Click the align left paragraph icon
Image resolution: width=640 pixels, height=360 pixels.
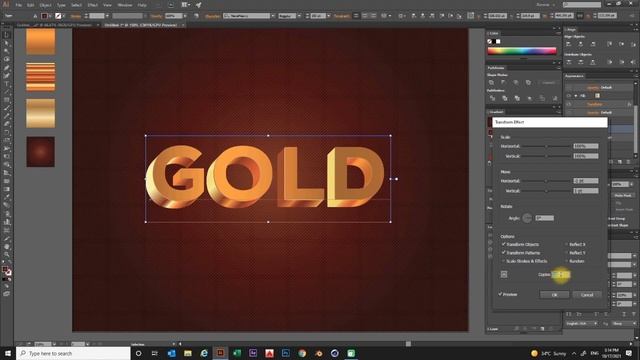point(356,16)
